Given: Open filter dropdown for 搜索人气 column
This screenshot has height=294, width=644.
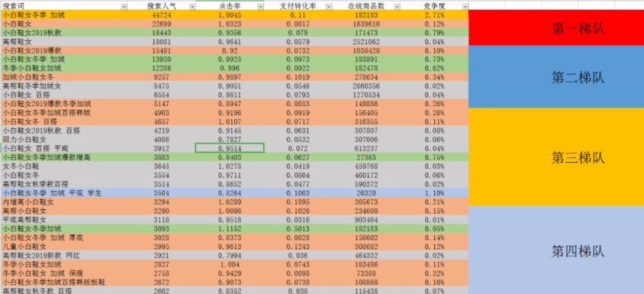Looking at the screenshot, I should click(192, 7).
